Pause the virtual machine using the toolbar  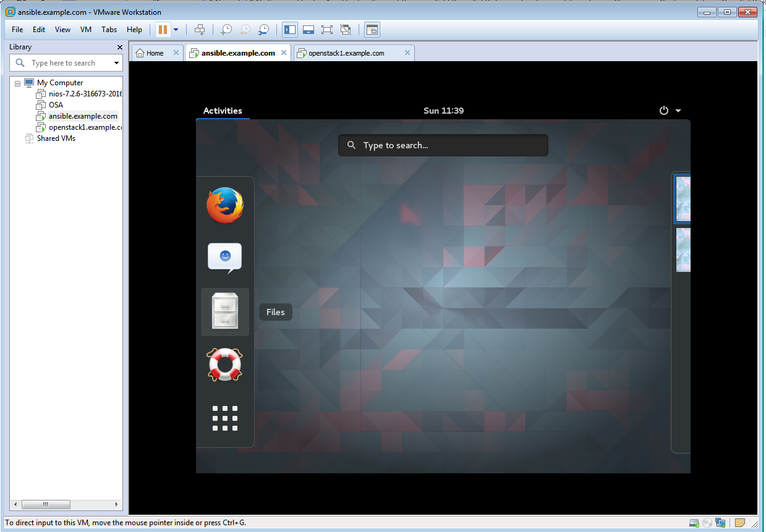pos(163,29)
